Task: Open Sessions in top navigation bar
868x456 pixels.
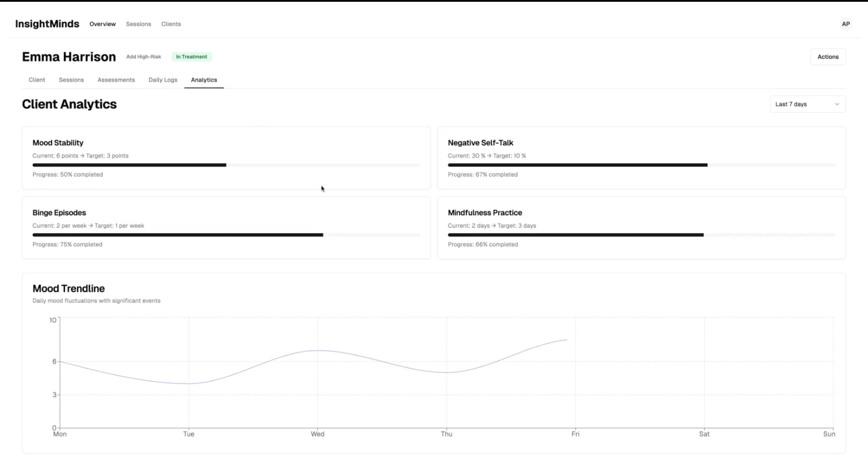Action: (x=138, y=24)
